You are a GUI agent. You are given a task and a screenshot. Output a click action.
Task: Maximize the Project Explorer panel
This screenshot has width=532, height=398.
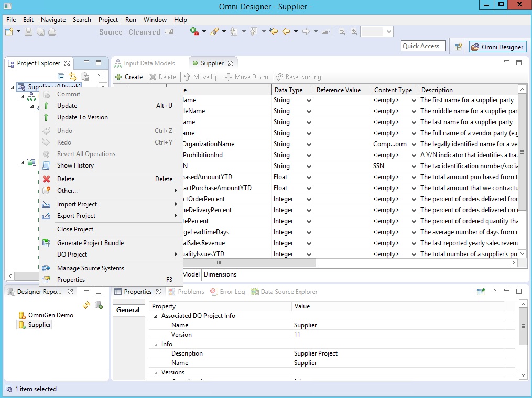pos(99,63)
